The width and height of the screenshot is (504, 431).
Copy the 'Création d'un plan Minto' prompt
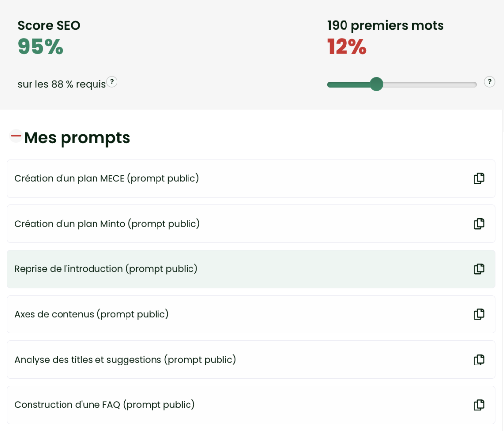pyautogui.click(x=479, y=224)
